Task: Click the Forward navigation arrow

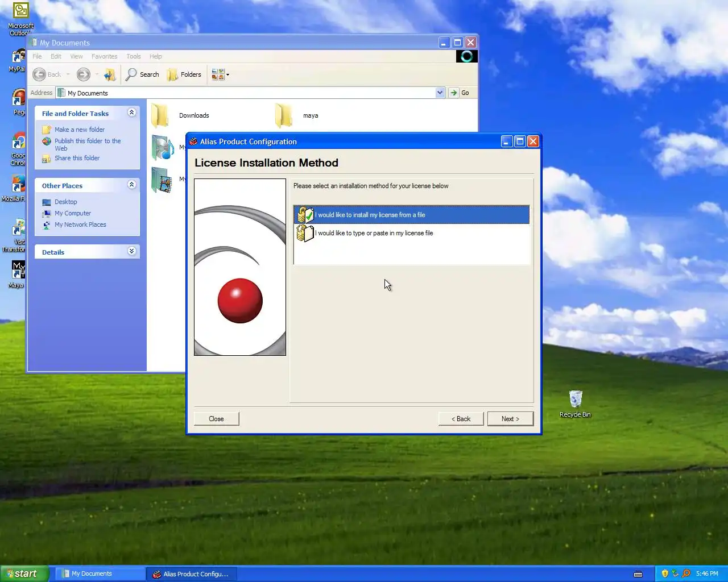Action: coord(84,74)
